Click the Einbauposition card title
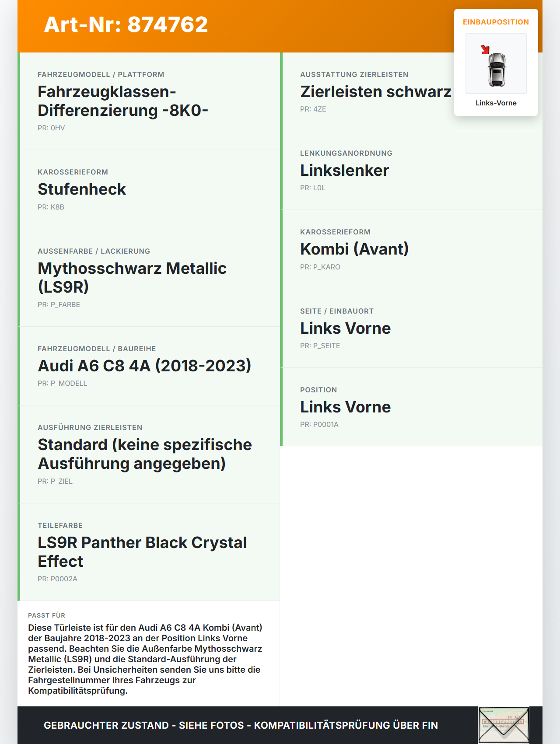The width and height of the screenshot is (560, 744). click(x=496, y=22)
